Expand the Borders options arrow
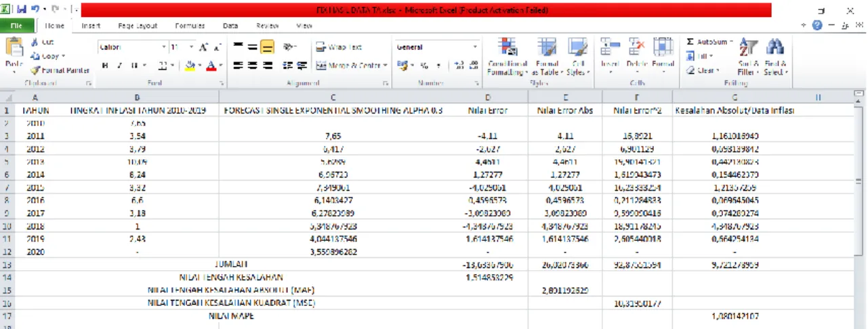Screen dimensions: 868x329 173,66
